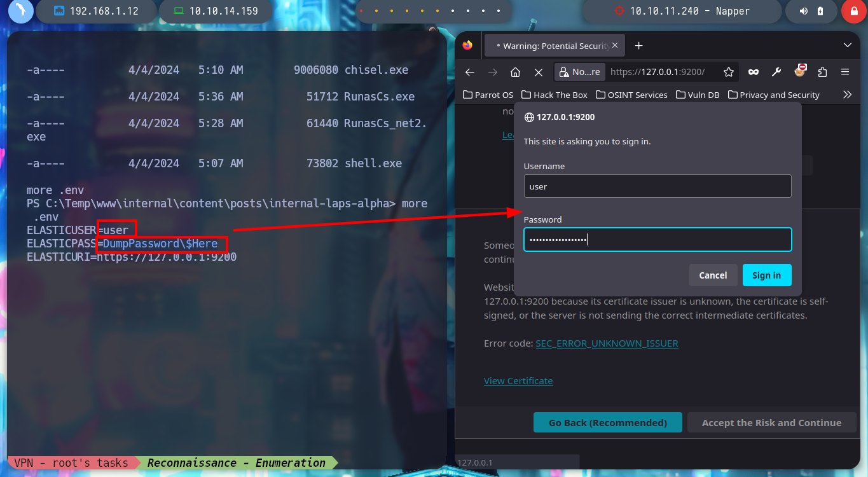The image size is (868, 477).
Task: Show more bookmarks with double chevron
Action: tap(847, 94)
